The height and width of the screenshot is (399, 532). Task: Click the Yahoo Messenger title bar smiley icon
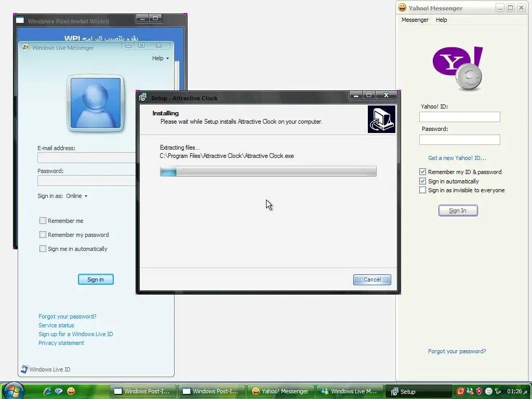[x=402, y=7]
